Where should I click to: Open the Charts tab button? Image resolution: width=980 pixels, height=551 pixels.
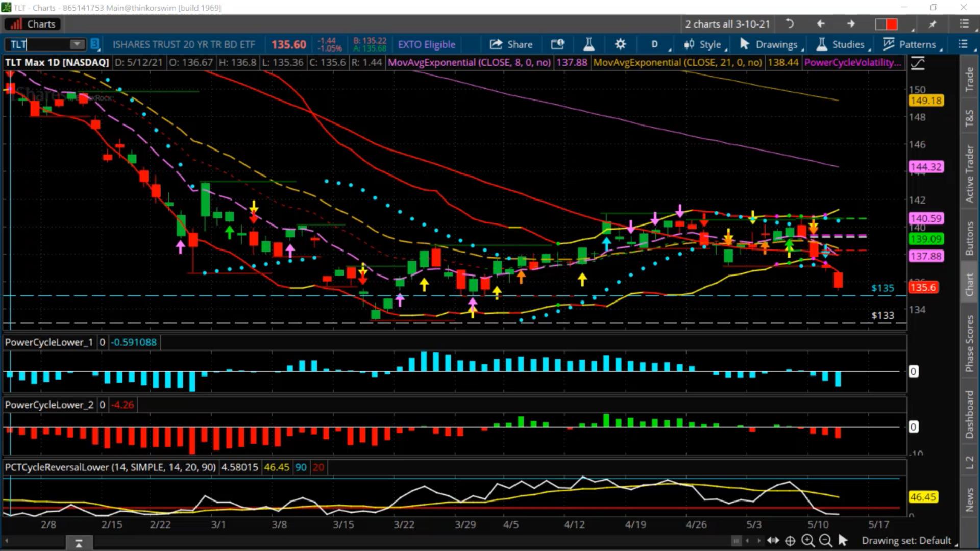click(x=33, y=24)
